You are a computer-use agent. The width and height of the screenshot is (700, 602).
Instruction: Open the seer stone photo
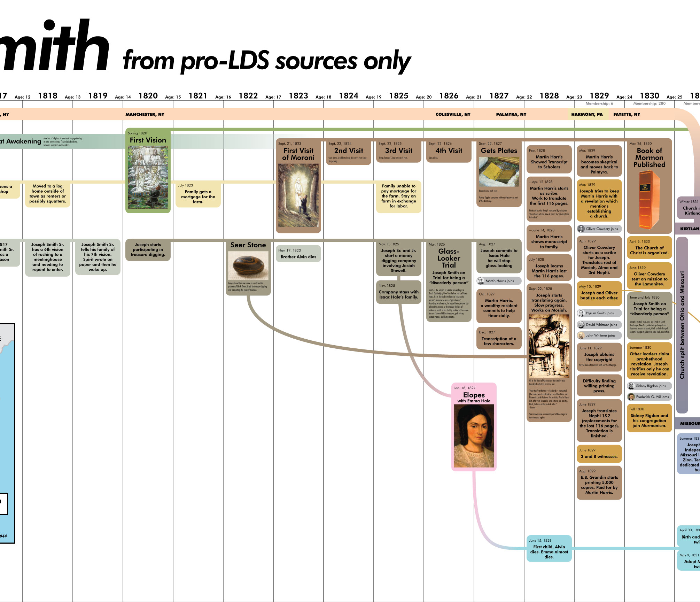[248, 265]
